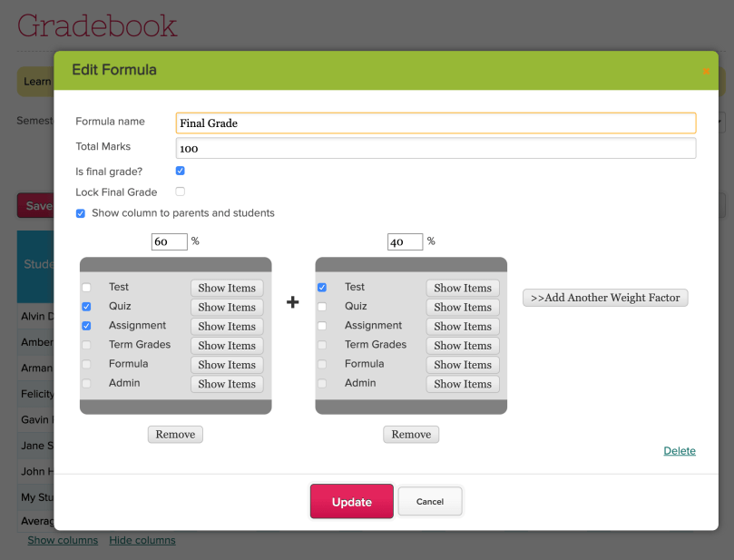Show Items for Admin in 60% group

pos(227,384)
